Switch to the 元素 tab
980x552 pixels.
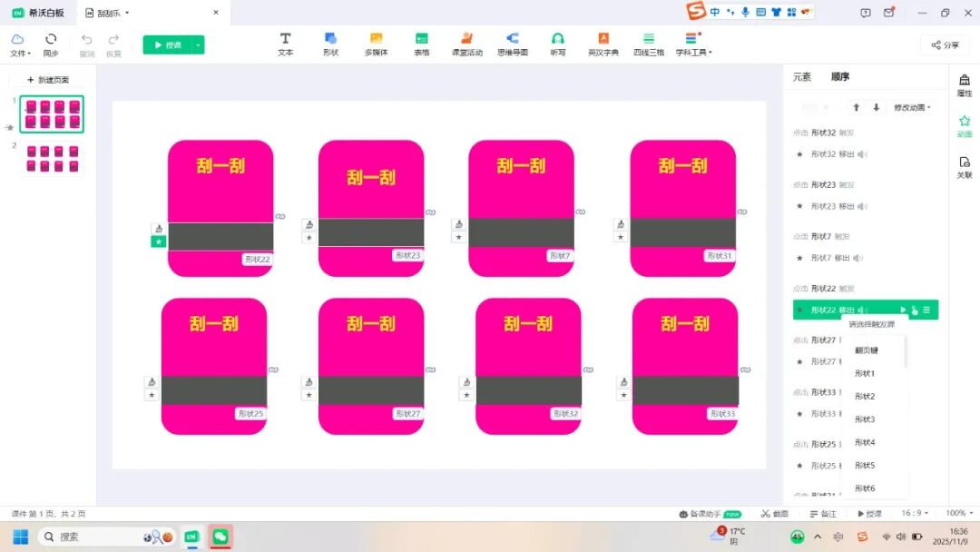click(802, 77)
